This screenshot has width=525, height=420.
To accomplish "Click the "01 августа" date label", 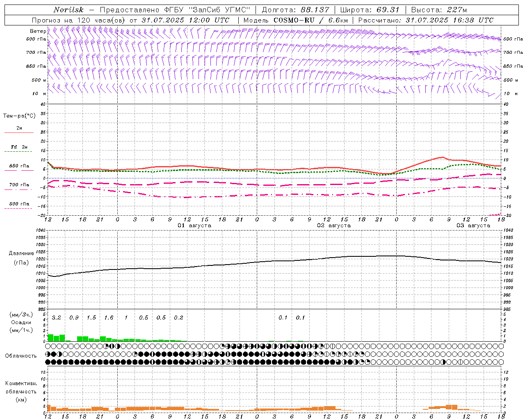I will 194,226.
